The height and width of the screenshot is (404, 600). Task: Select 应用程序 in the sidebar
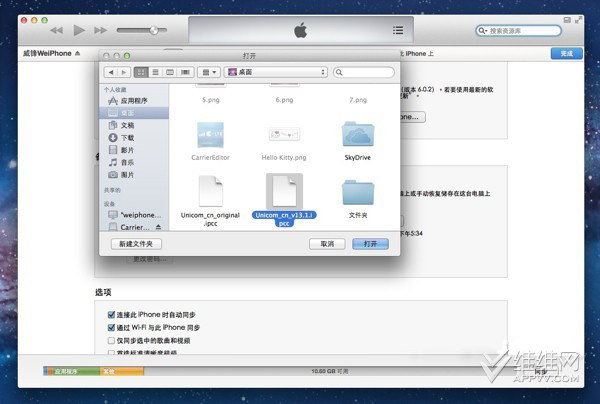[134, 101]
